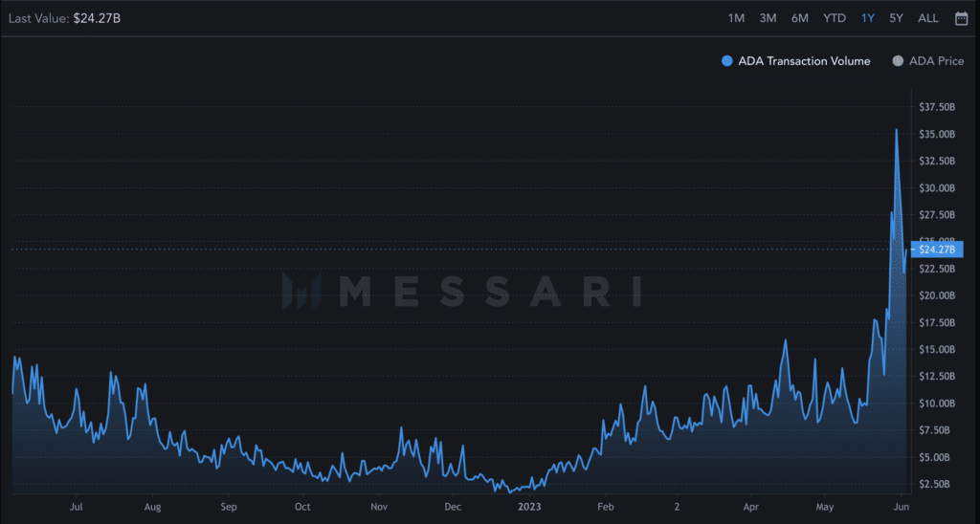
Task: Click the Feb x-axis label
Action: point(605,507)
